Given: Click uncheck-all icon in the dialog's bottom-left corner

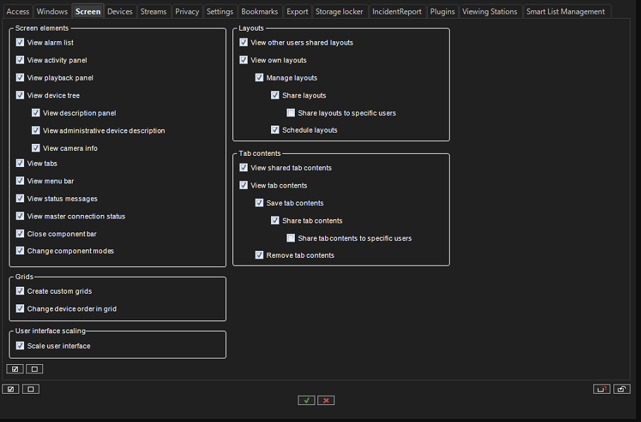Looking at the screenshot, I should [31, 389].
